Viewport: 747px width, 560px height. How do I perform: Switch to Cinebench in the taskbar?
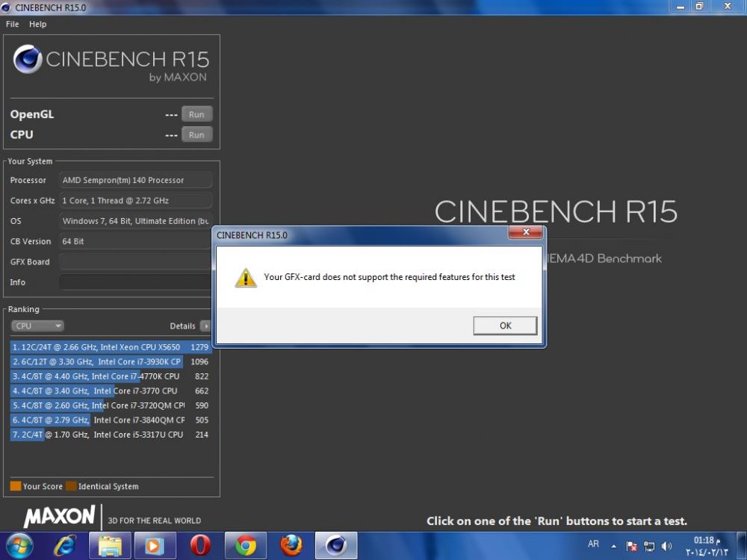coord(336,546)
